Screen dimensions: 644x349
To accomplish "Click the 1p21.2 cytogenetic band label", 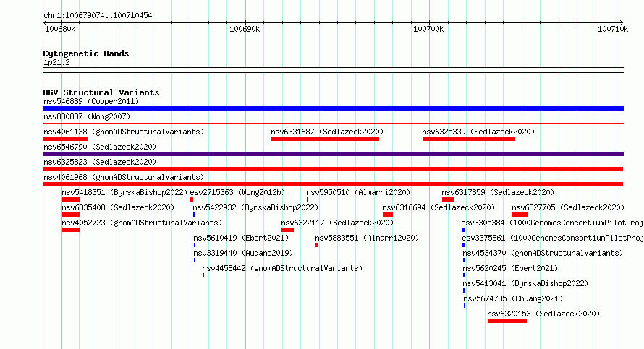I will pos(56,62).
